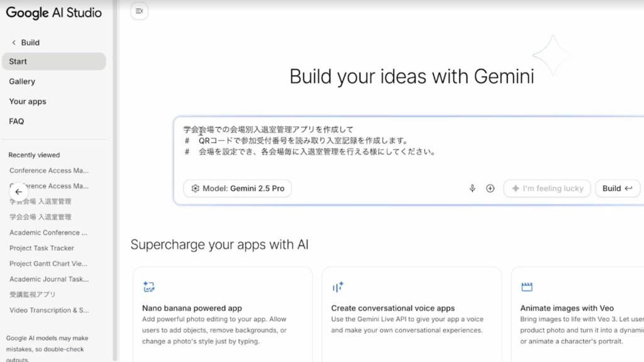Collapse the sidebar with the top toggle icon
Image resolution: width=644 pixels, height=362 pixels.
[x=139, y=11]
